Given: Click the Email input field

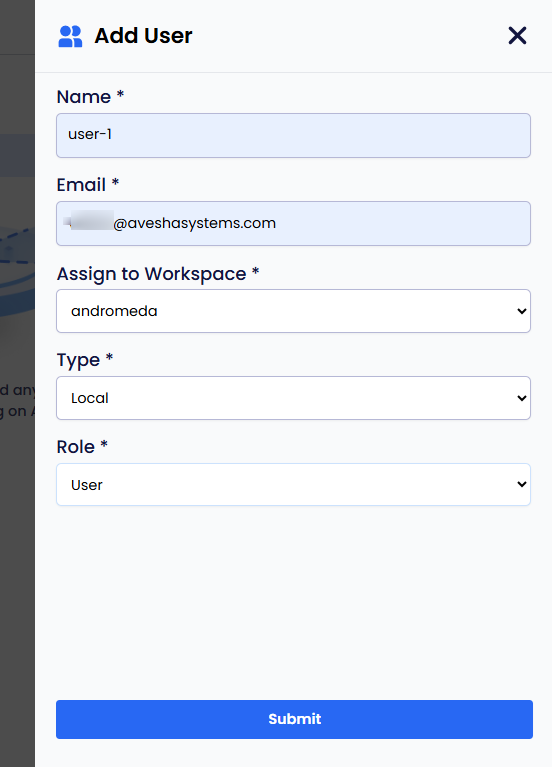Looking at the screenshot, I should tap(293, 224).
